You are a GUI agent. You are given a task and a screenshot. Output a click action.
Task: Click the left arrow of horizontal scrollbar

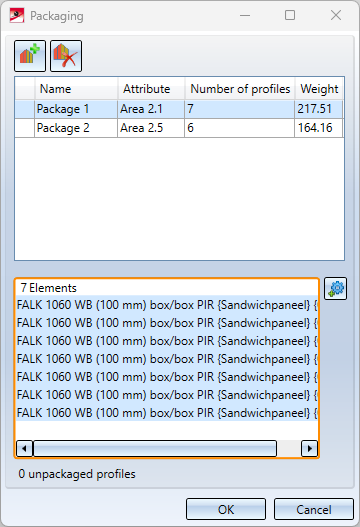(25, 448)
